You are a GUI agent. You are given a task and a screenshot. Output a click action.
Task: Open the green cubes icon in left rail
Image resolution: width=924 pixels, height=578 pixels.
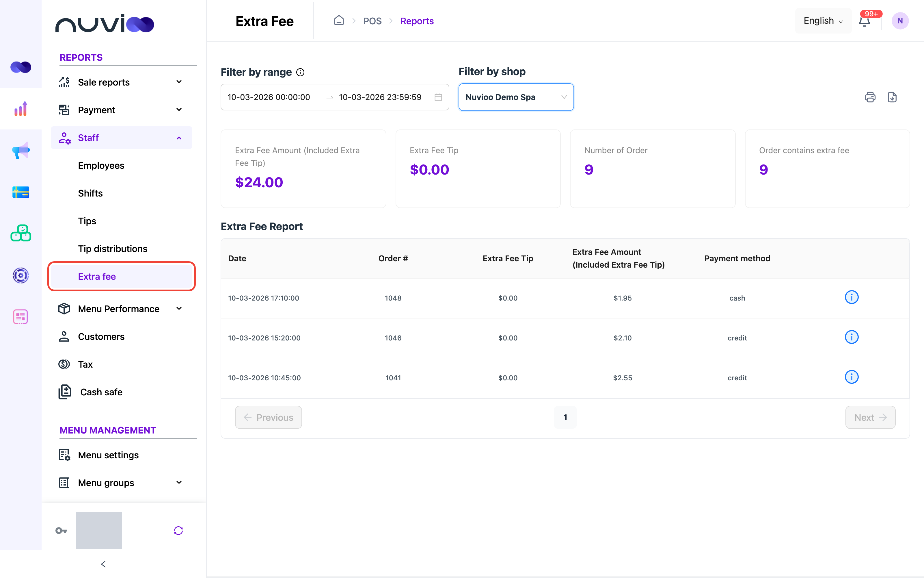click(x=21, y=233)
